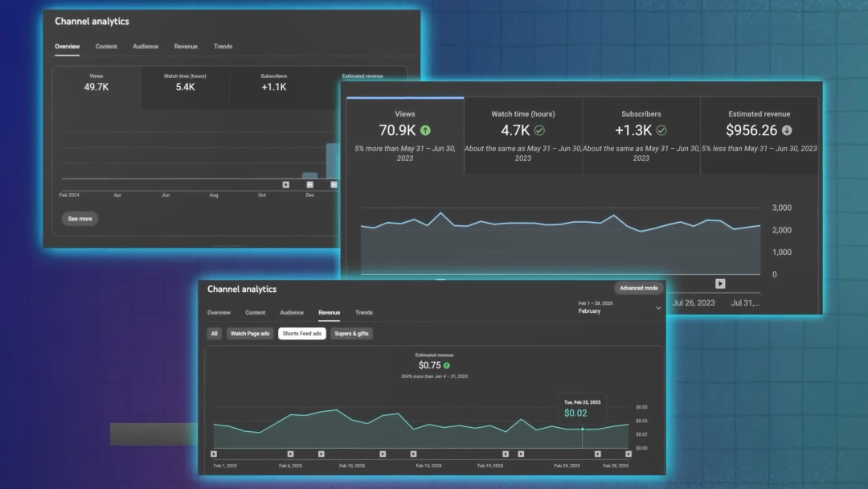
Task: Click the check icon beside +1.3K subscribers
Action: pyautogui.click(x=661, y=130)
